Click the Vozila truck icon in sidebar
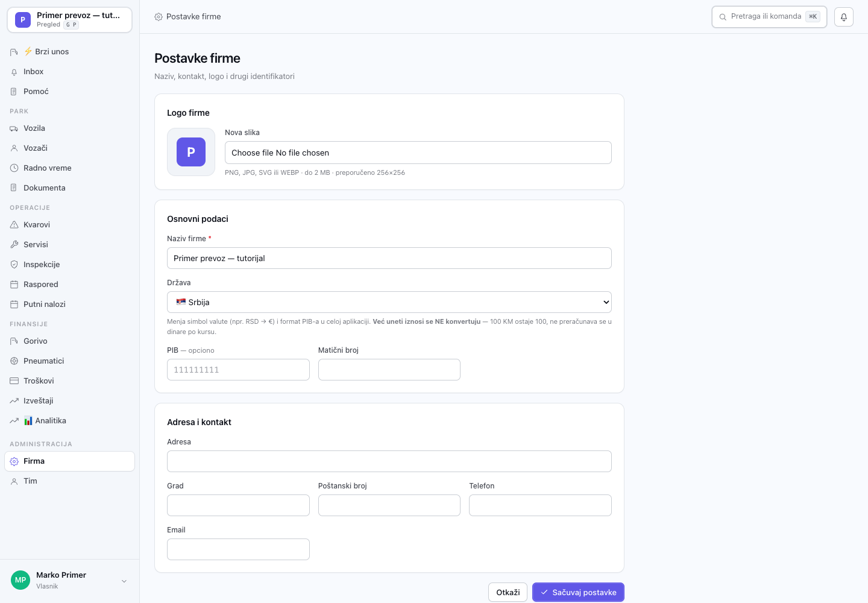Viewport: 868px width, 603px height. (x=14, y=128)
